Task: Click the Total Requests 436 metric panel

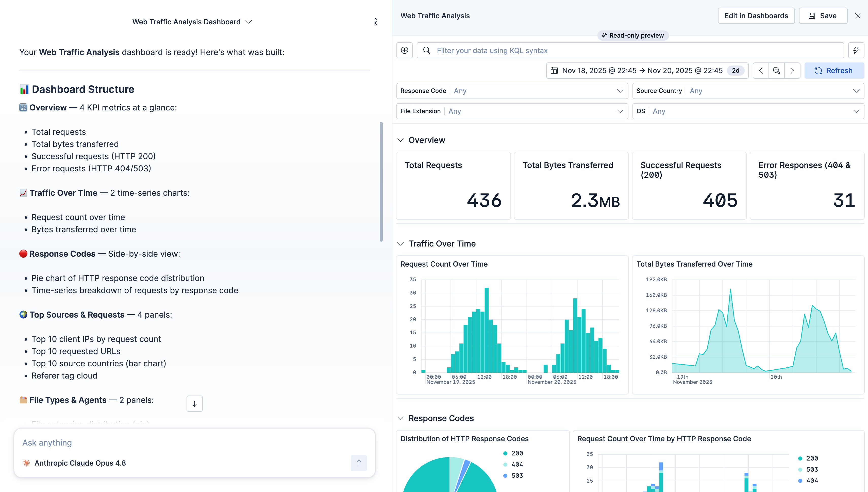Action: pyautogui.click(x=453, y=186)
